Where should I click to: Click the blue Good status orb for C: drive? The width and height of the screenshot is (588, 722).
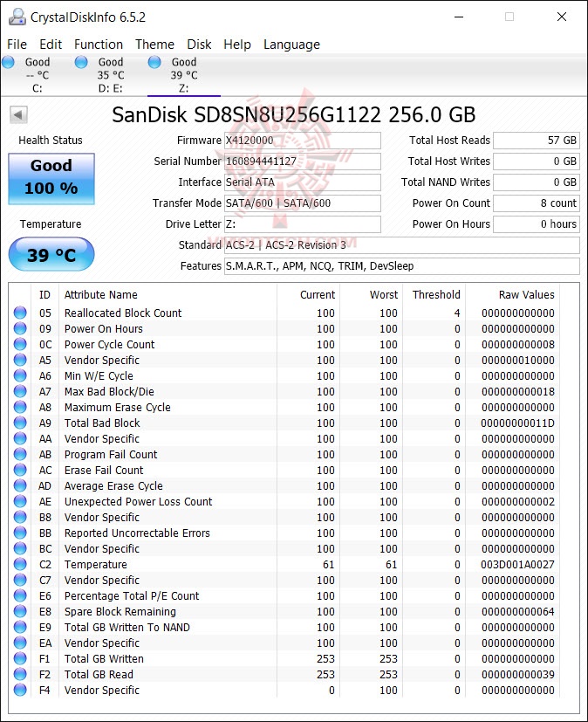click(8, 62)
